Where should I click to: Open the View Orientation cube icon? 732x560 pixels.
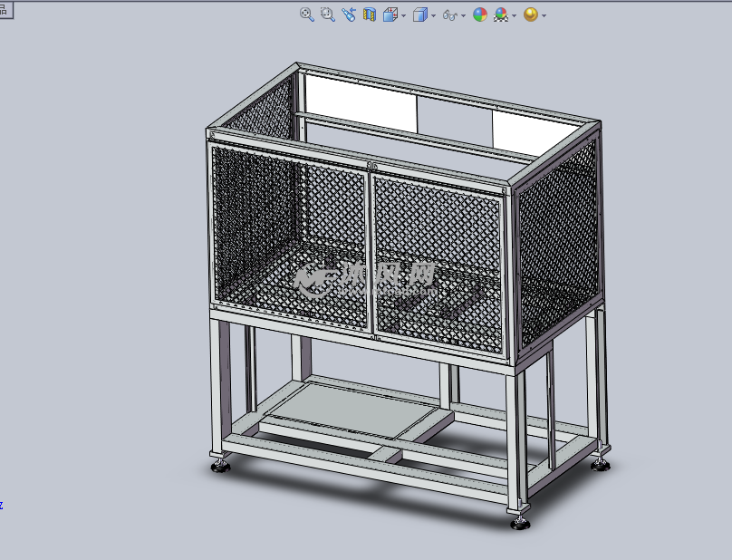coord(390,13)
